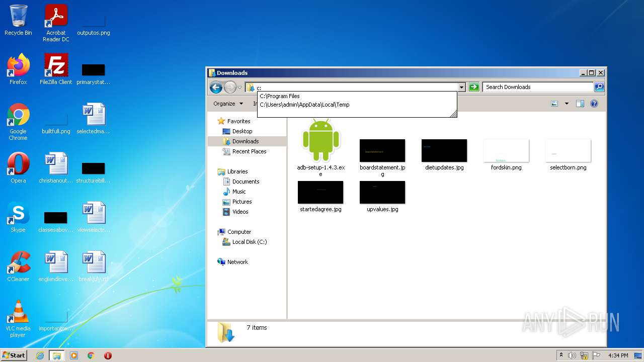This screenshot has width=644, height=362.
Task: Select the christianout Word document icon
Action: (56, 168)
